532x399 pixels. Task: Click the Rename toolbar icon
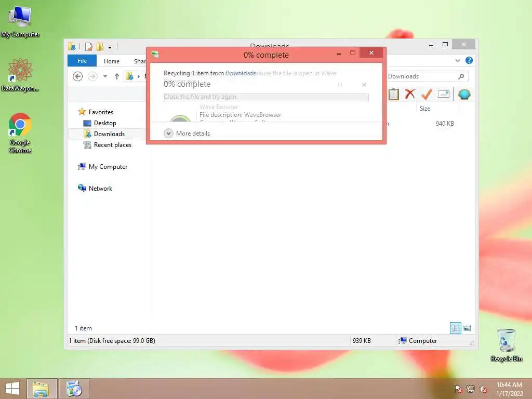coord(444,94)
